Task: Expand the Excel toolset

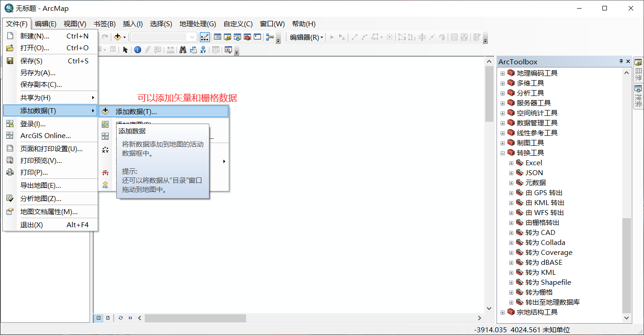Action: point(511,163)
